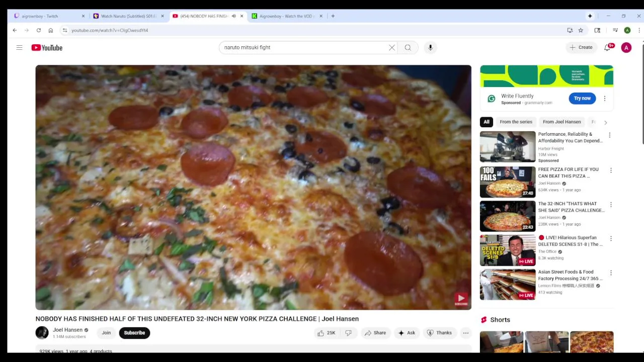Open the account avatar menu on YouTube
Image resolution: width=644 pixels, height=362 pixels.
tap(626, 47)
